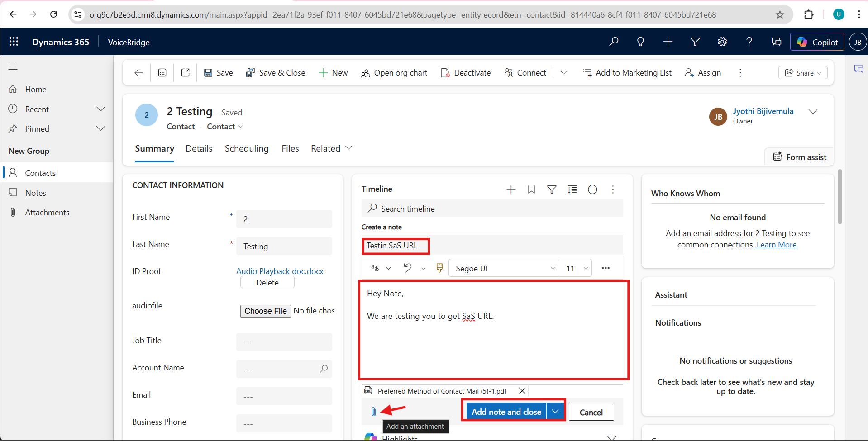The image size is (868, 441).
Task: Add a new timeline record with plus icon
Action: (x=511, y=190)
